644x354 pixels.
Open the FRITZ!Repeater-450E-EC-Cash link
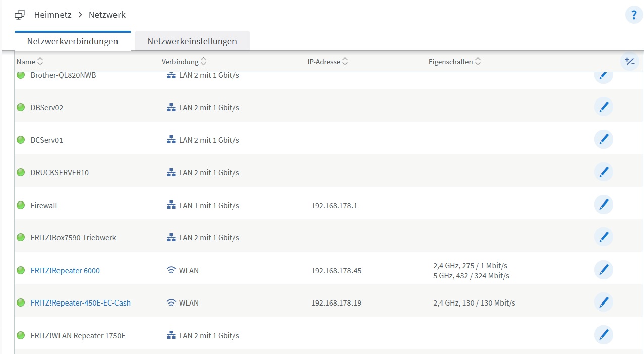[x=81, y=303]
